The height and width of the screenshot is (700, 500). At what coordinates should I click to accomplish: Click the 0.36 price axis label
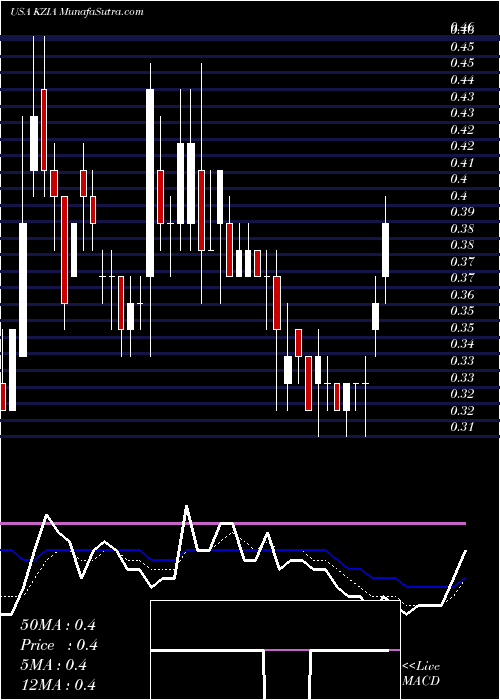462,294
